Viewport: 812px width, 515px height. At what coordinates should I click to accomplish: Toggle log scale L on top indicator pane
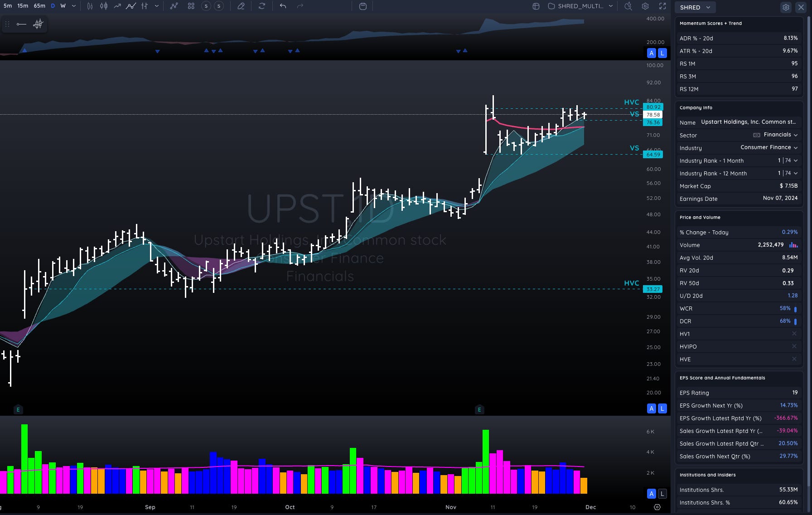tap(662, 53)
